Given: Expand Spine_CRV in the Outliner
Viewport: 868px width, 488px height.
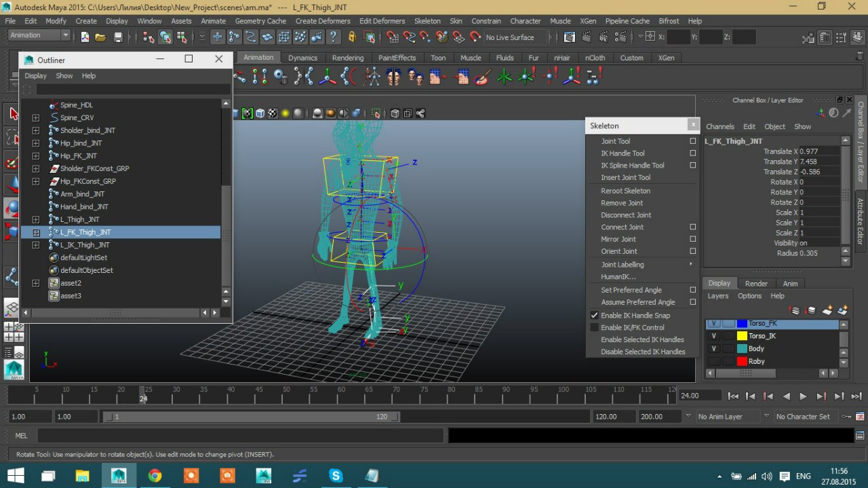Looking at the screenshot, I should point(36,118).
